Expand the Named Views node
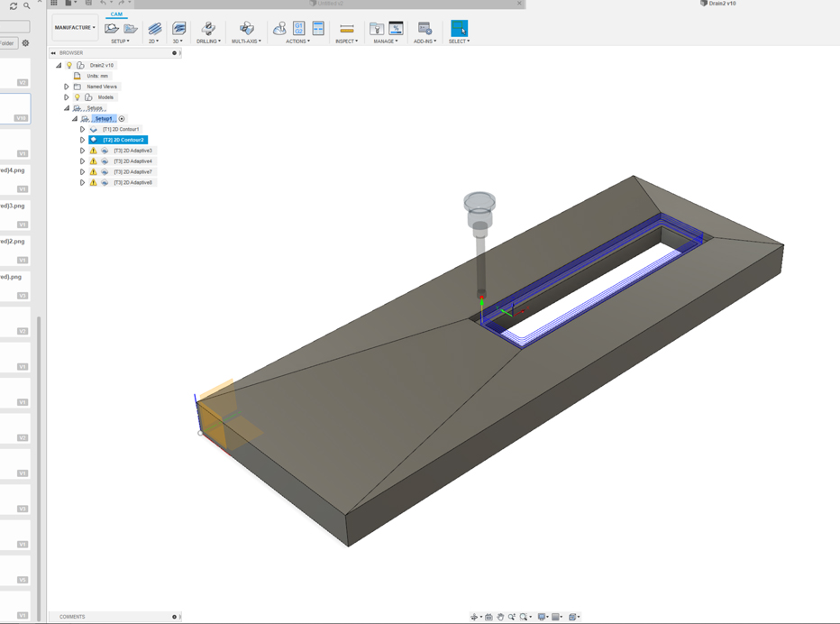This screenshot has width=840, height=624. (66, 87)
